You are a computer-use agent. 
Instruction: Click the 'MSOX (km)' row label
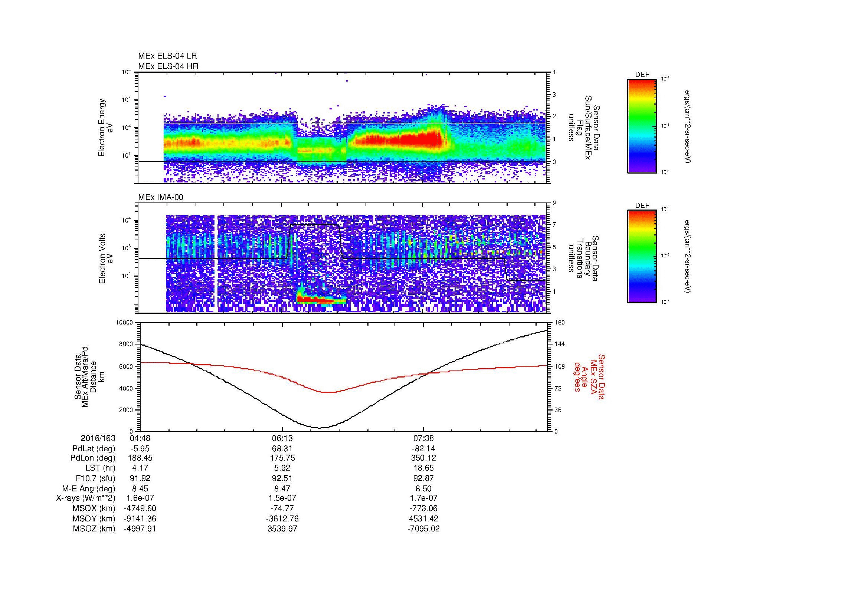(94, 508)
